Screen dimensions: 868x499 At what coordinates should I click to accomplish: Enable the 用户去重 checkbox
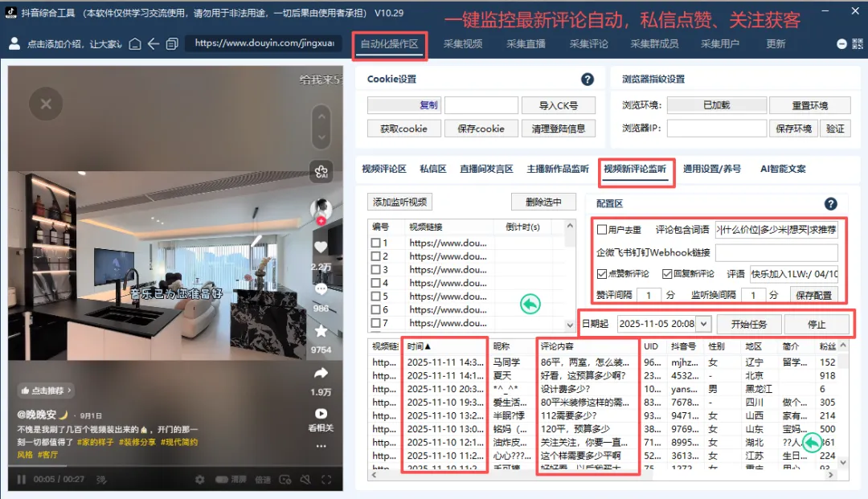coord(600,231)
